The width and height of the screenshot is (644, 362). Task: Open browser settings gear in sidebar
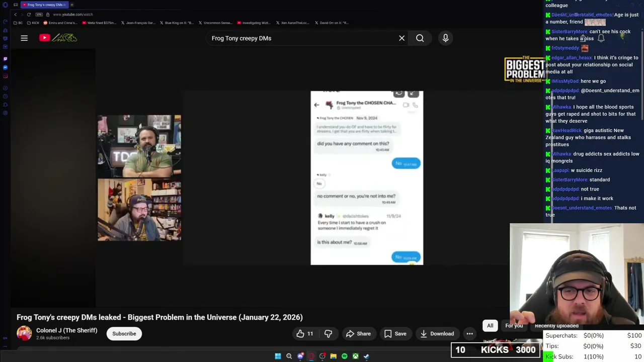(6, 113)
